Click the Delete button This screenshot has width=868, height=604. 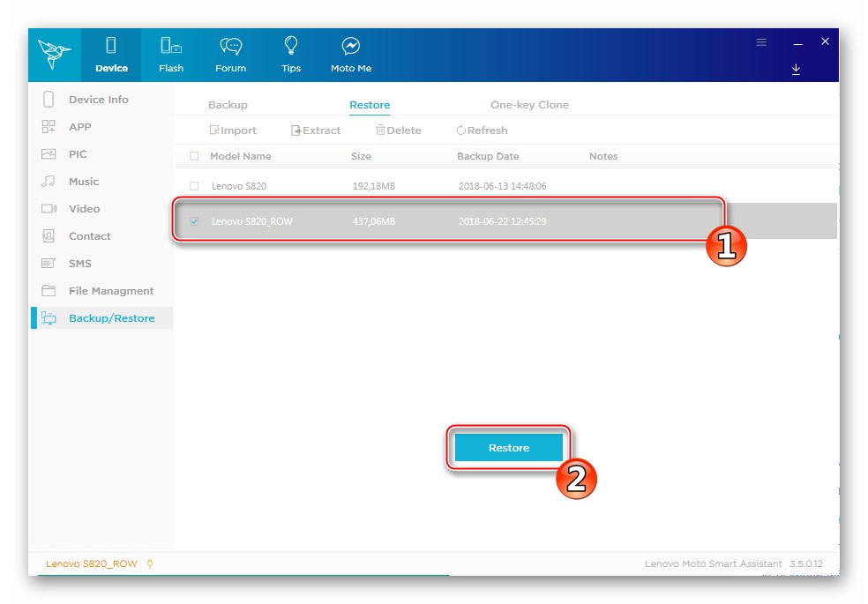point(398,130)
